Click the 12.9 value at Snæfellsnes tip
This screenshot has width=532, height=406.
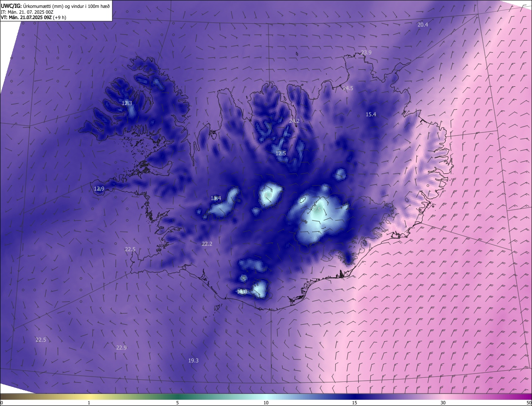coord(99,189)
